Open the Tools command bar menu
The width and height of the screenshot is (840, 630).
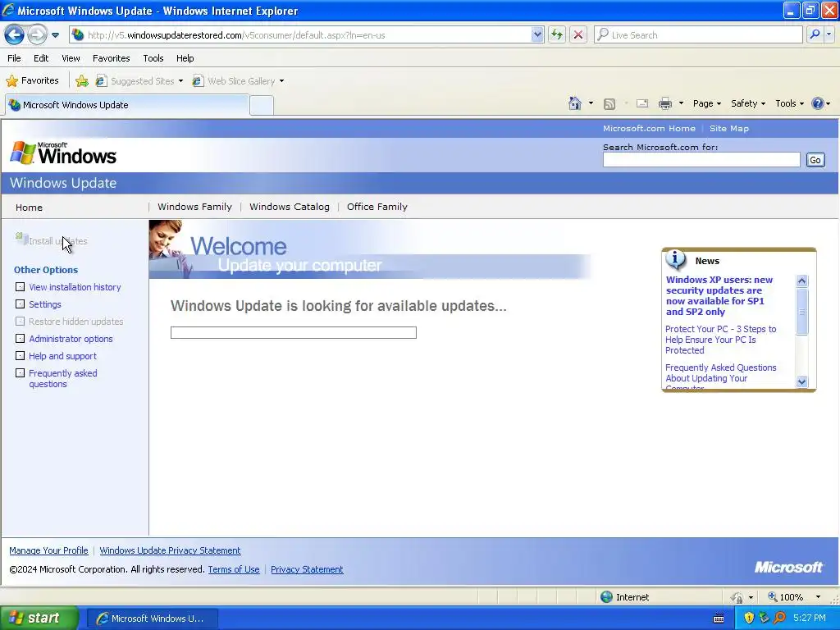coord(790,103)
